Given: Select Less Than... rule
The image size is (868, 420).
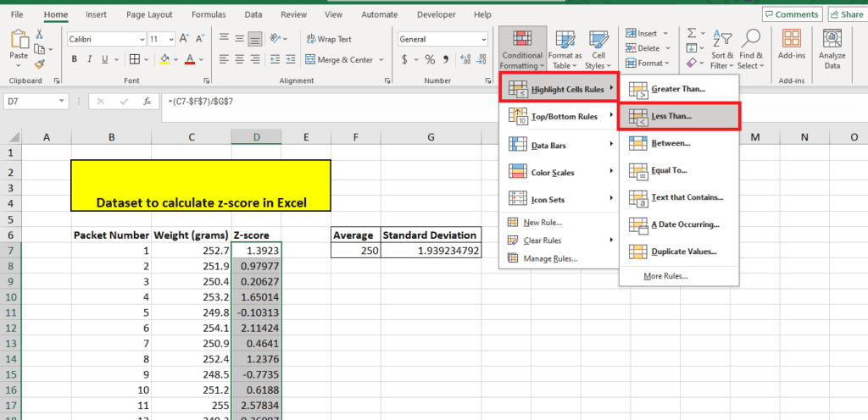Looking at the screenshot, I should [x=679, y=117].
